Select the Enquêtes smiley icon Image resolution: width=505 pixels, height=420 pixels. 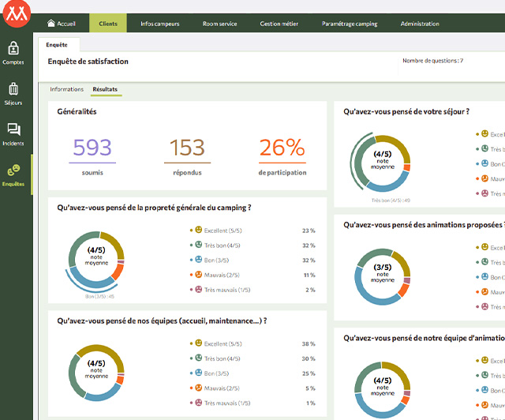pos(13,170)
